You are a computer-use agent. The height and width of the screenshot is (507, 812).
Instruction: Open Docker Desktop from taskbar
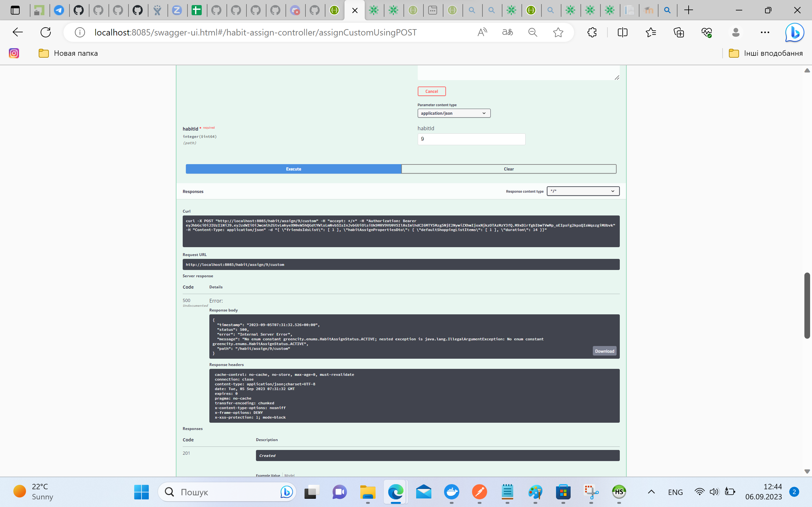(451, 492)
